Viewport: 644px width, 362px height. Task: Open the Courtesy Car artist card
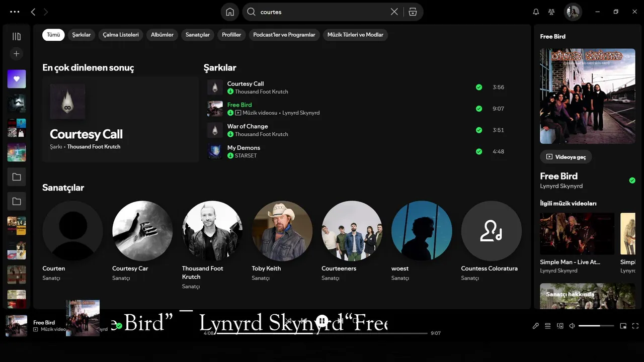click(142, 241)
